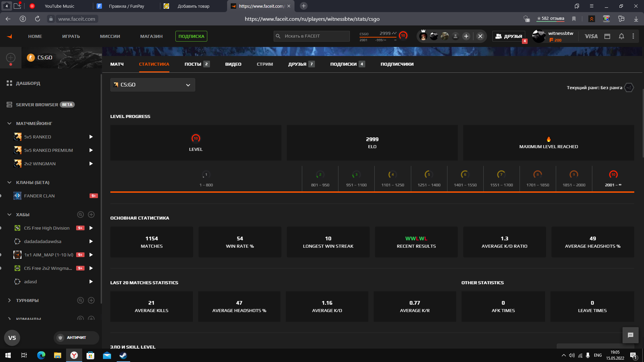Screen dimensions: 644x362
Task: Open ИГРАТЬ in top navigation
Action: (71, 36)
